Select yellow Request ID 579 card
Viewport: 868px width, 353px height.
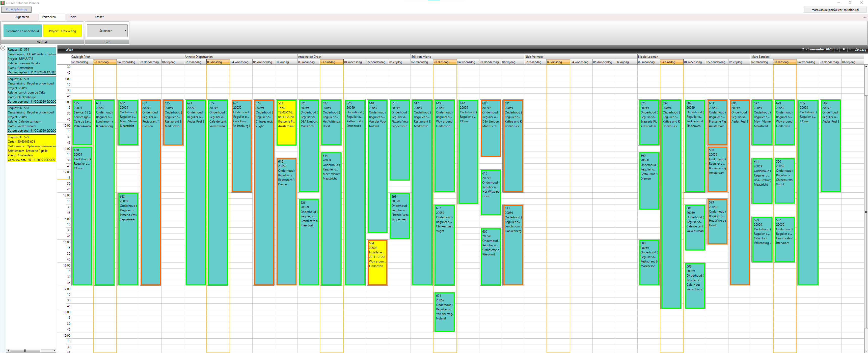pos(31,148)
